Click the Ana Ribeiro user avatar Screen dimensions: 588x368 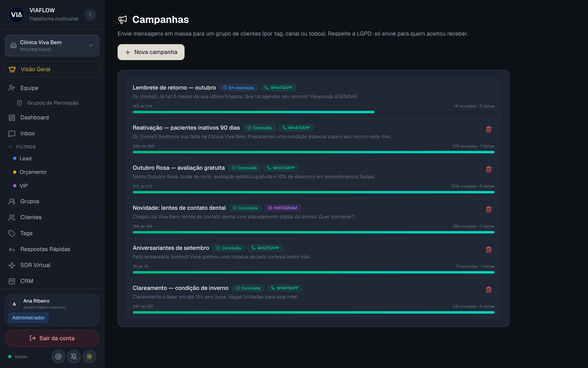click(14, 304)
